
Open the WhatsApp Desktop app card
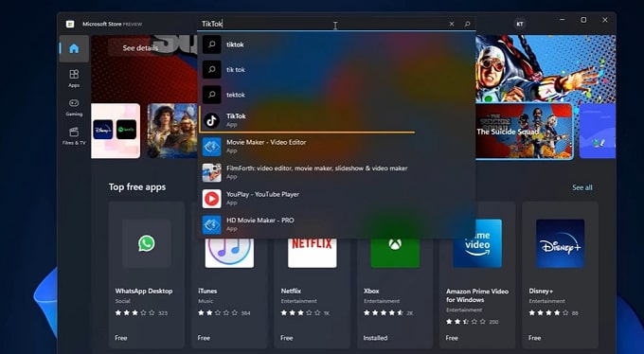click(146, 274)
